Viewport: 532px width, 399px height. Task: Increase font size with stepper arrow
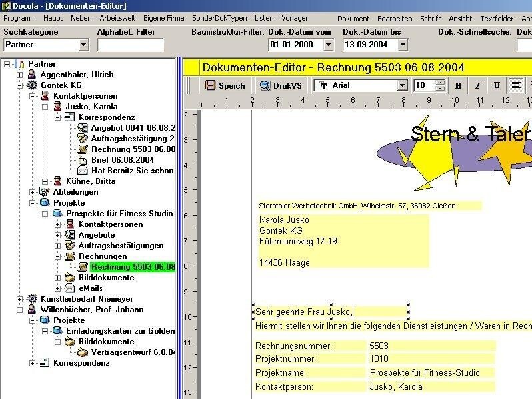(x=440, y=82)
